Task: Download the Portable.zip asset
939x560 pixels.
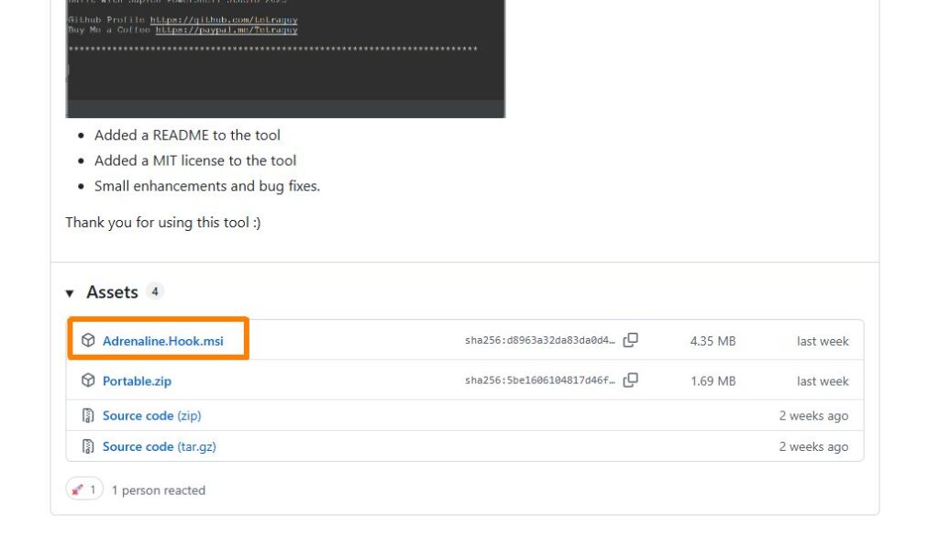Action: pyautogui.click(x=138, y=381)
